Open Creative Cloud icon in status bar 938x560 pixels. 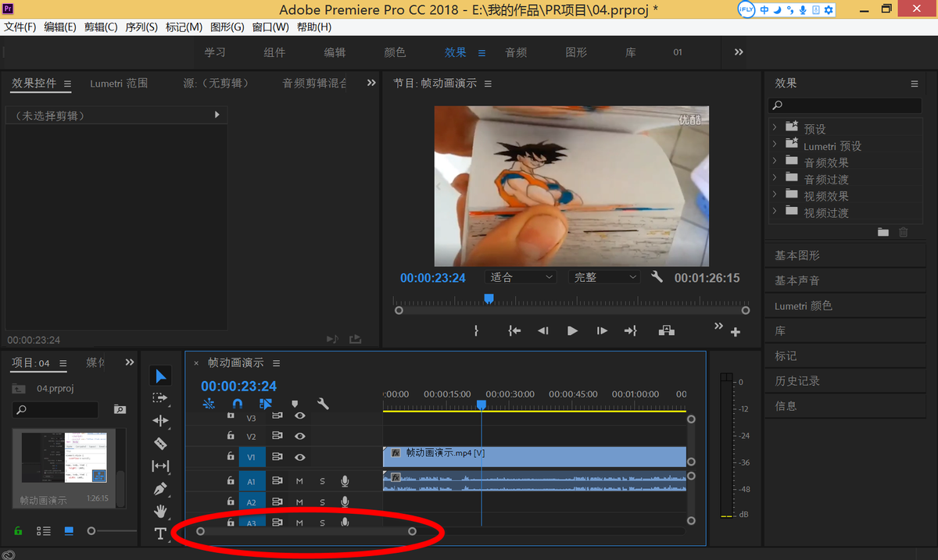[x=9, y=554]
